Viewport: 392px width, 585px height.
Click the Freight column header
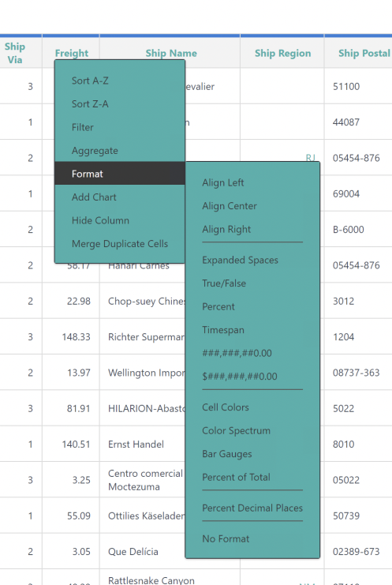tap(72, 54)
